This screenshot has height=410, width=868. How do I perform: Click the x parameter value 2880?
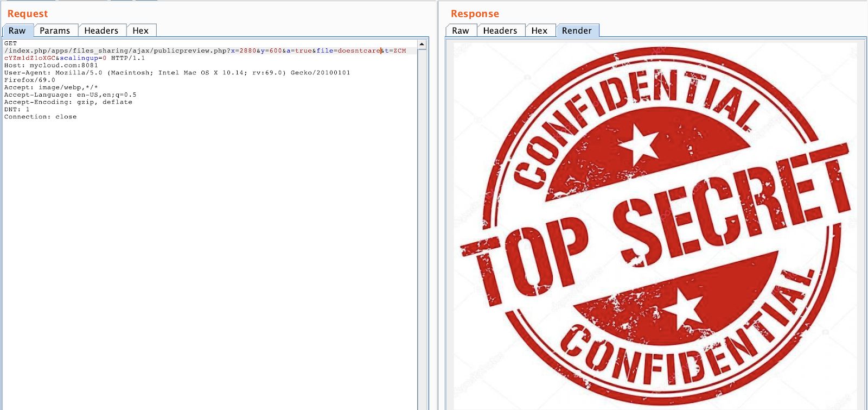248,51
